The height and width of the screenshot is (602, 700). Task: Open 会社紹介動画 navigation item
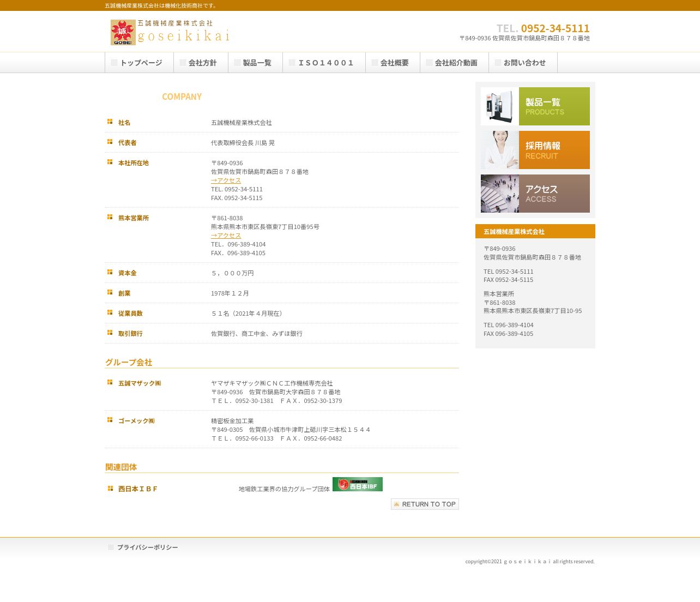pyautogui.click(x=455, y=63)
